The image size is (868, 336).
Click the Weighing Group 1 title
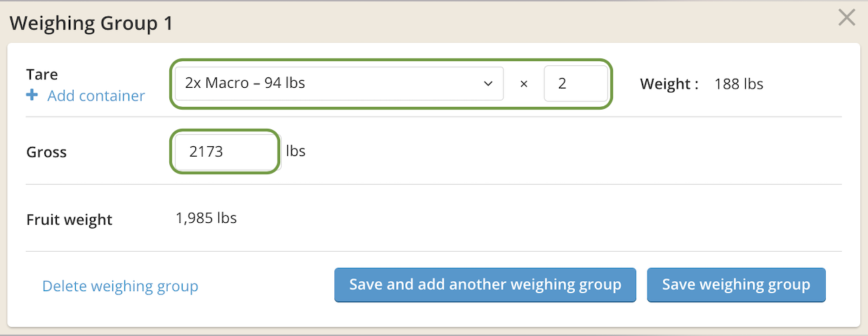(x=91, y=23)
